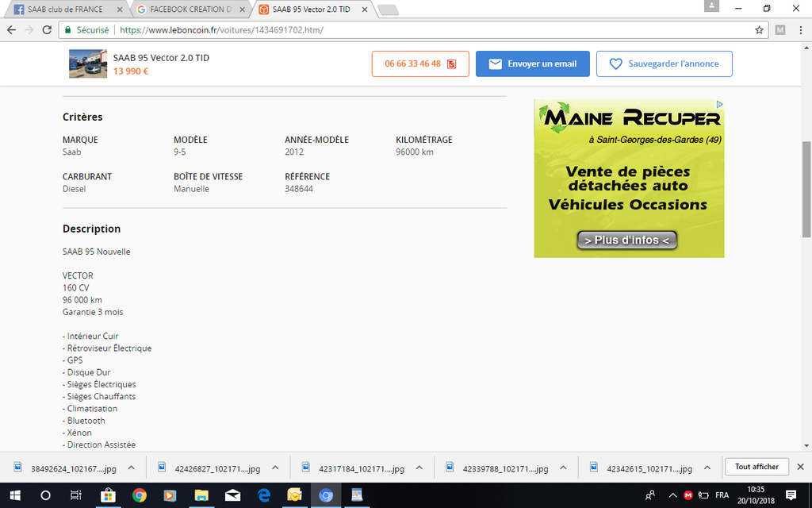
Task: Switch to SAAB club de FRANCE tab
Action: (65, 10)
